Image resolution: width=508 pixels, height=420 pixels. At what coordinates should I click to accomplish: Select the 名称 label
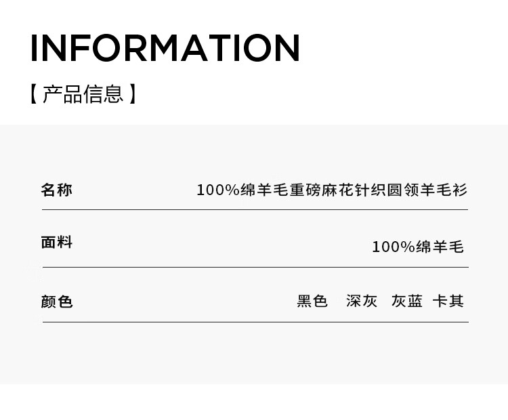pyautogui.click(x=57, y=190)
